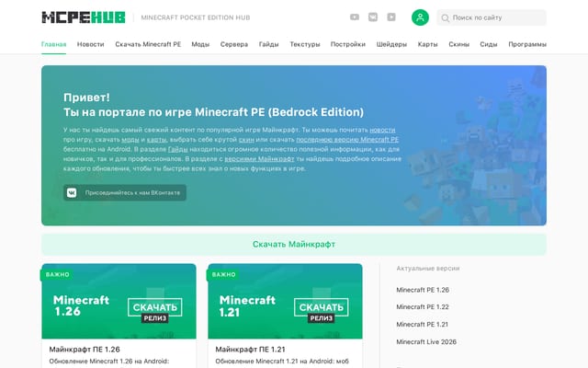Click the square play-button icon beside the VK icon

(x=391, y=17)
